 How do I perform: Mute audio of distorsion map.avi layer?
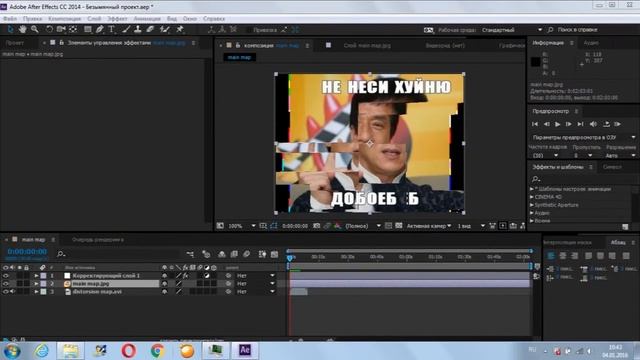pos(12,292)
